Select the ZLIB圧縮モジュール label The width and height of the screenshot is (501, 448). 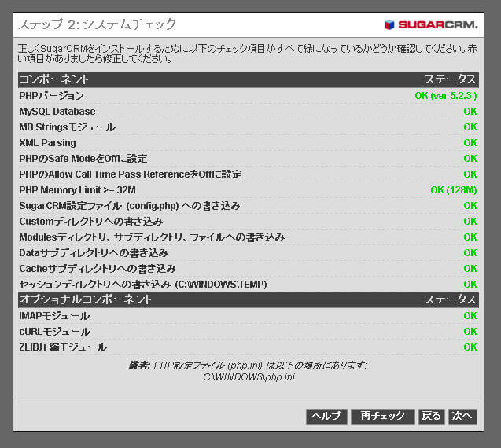(x=63, y=347)
